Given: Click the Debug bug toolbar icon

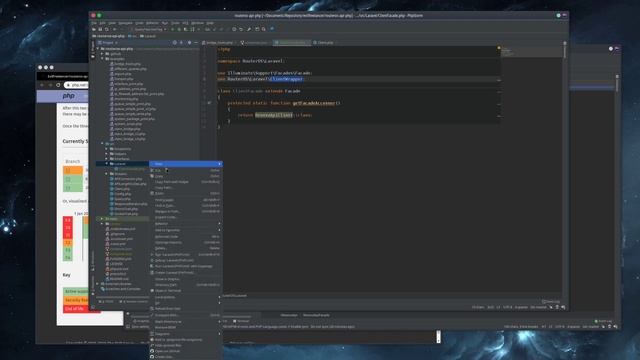Looking at the screenshot, I should [x=179, y=29].
